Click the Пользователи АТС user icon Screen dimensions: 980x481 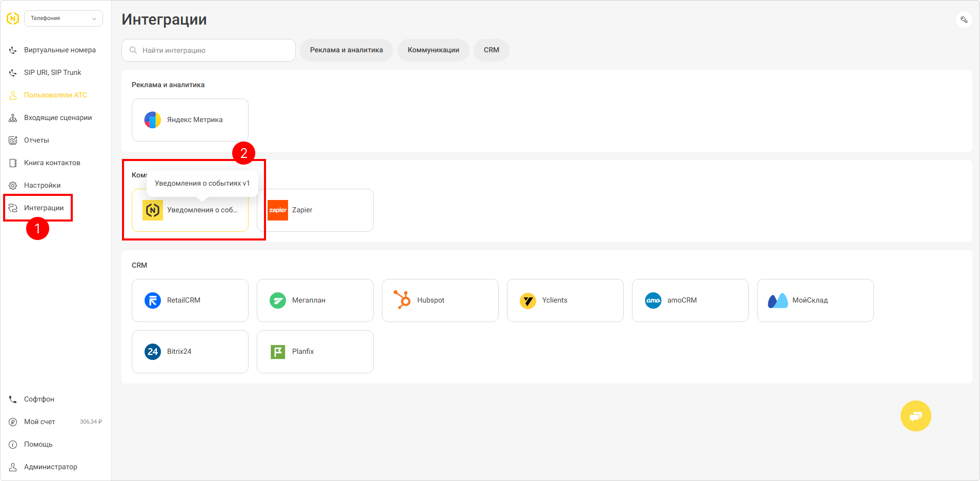(13, 95)
